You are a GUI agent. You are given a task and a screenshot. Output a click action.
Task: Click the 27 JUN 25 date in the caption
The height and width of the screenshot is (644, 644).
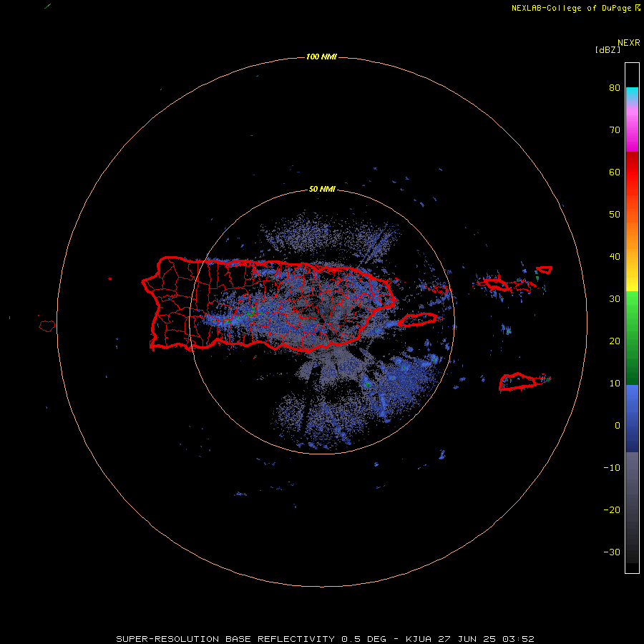469,639
